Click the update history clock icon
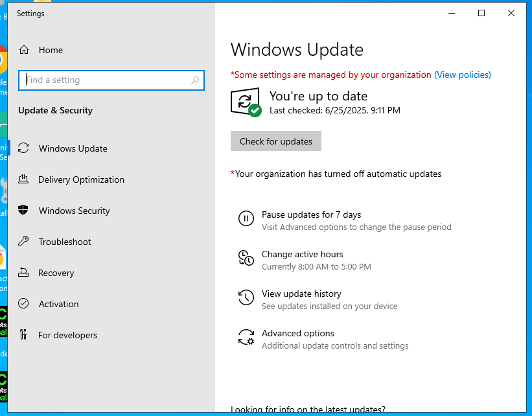Viewport: 532px width, 416px height. click(x=246, y=297)
